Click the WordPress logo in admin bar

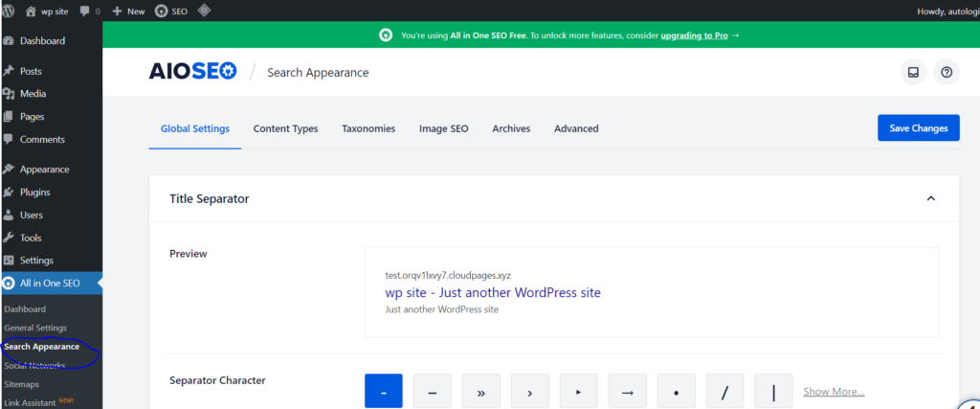pyautogui.click(x=11, y=11)
